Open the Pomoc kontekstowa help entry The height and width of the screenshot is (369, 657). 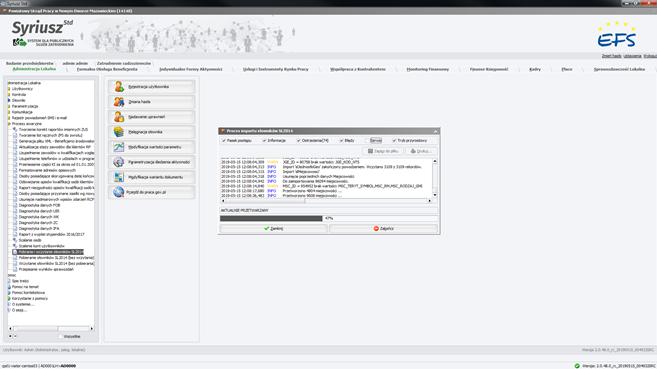(28, 293)
